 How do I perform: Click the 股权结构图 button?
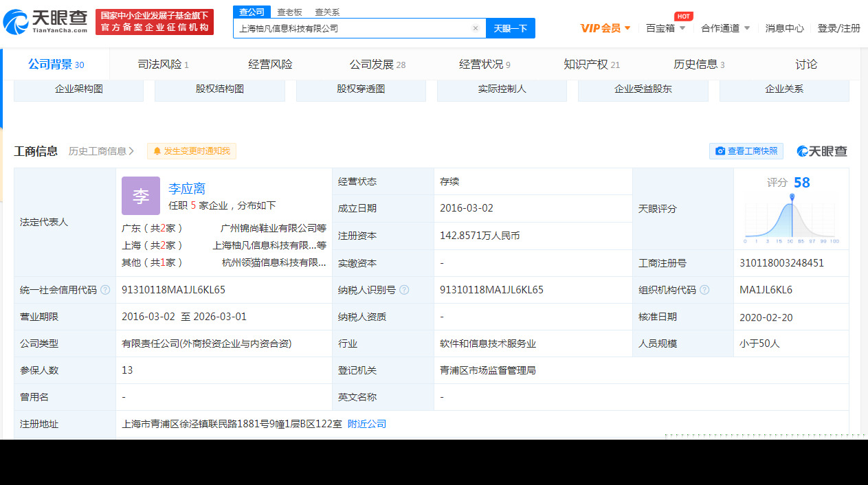point(220,90)
